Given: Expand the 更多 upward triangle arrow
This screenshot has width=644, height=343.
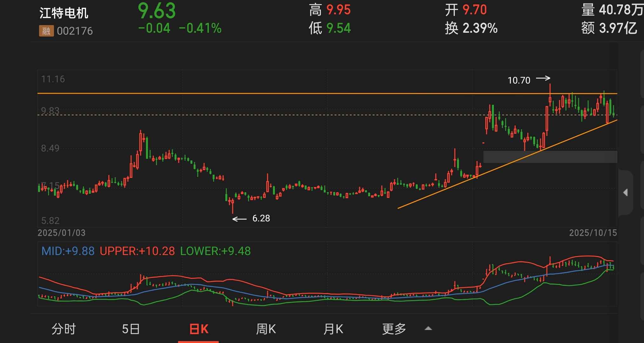Looking at the screenshot, I should [428, 328].
